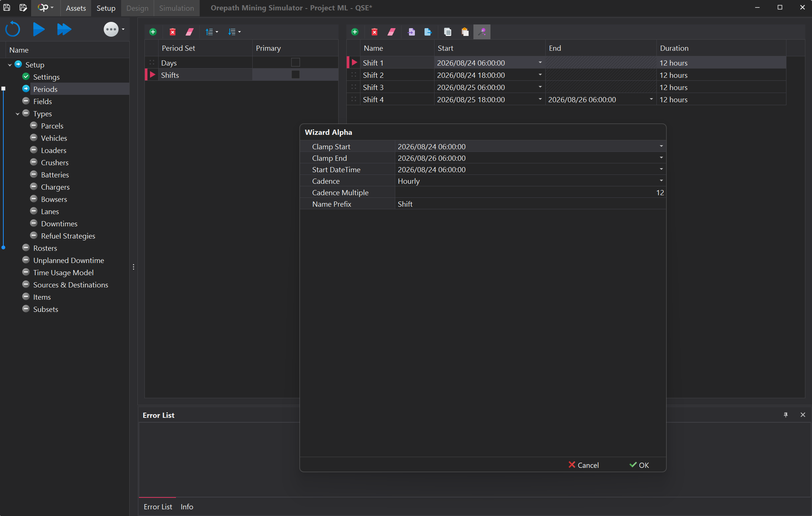Cancel the Wizard Alpha dialog

584,465
